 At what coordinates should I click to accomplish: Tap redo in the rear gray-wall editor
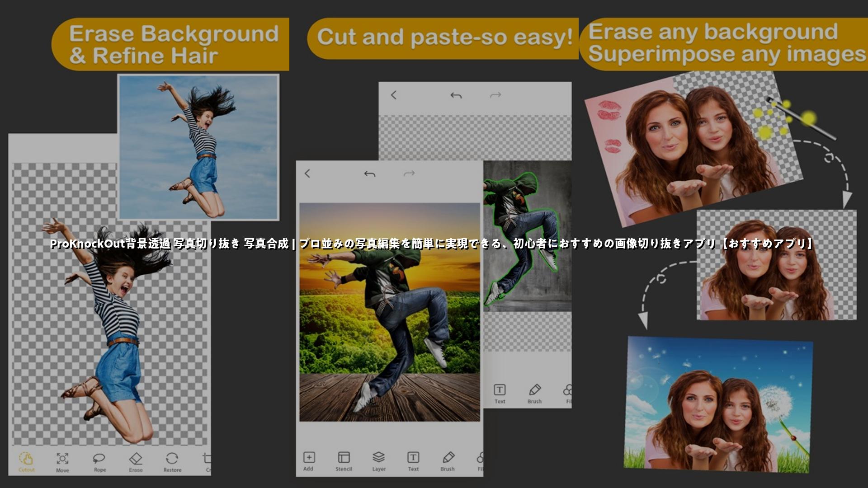pos(495,95)
